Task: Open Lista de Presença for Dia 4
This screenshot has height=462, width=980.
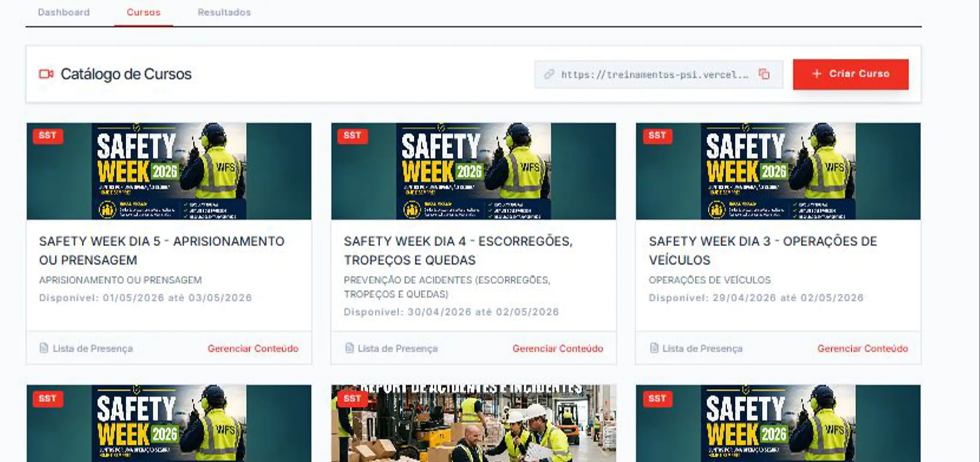Action: pos(391,349)
